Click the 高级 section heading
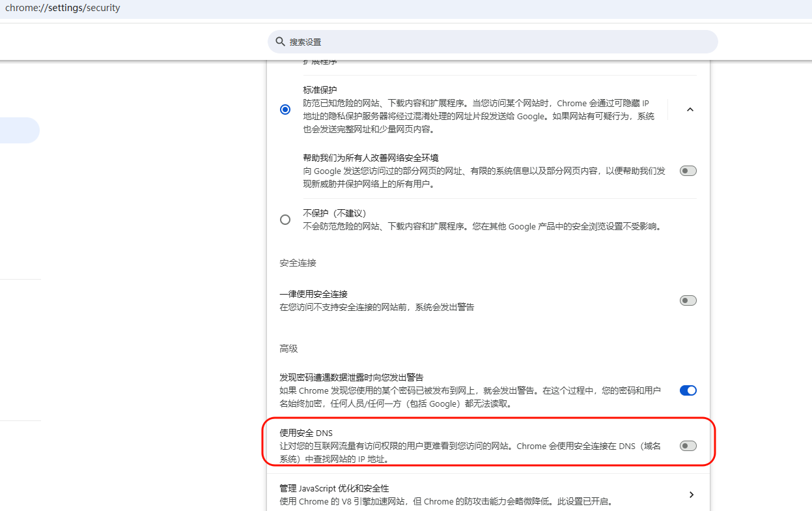The width and height of the screenshot is (812, 511). pyautogui.click(x=288, y=349)
